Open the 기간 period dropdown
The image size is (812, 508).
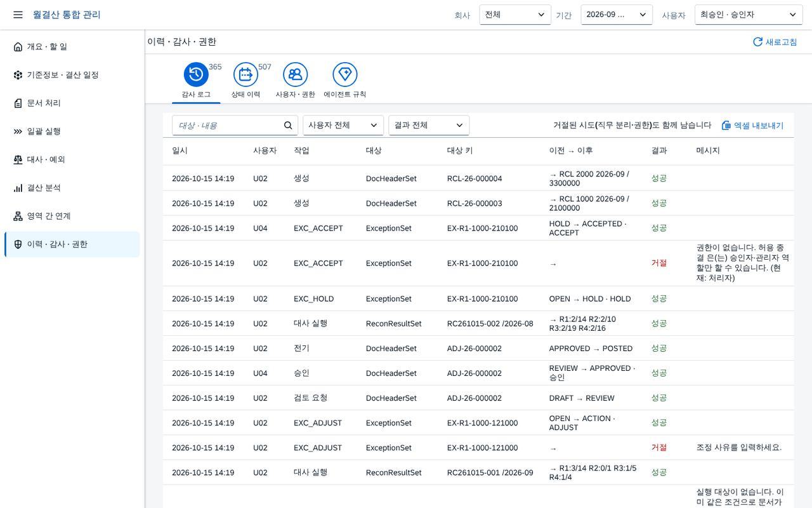coord(617,15)
